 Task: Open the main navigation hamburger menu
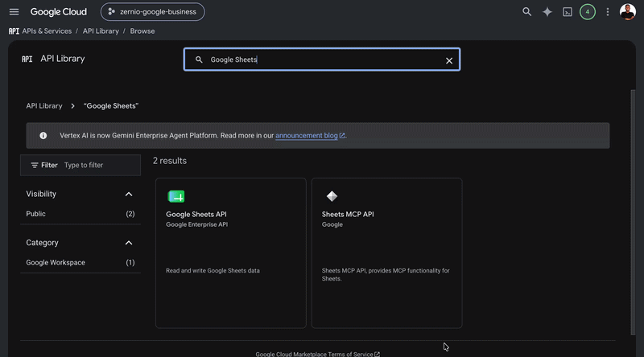click(x=14, y=12)
